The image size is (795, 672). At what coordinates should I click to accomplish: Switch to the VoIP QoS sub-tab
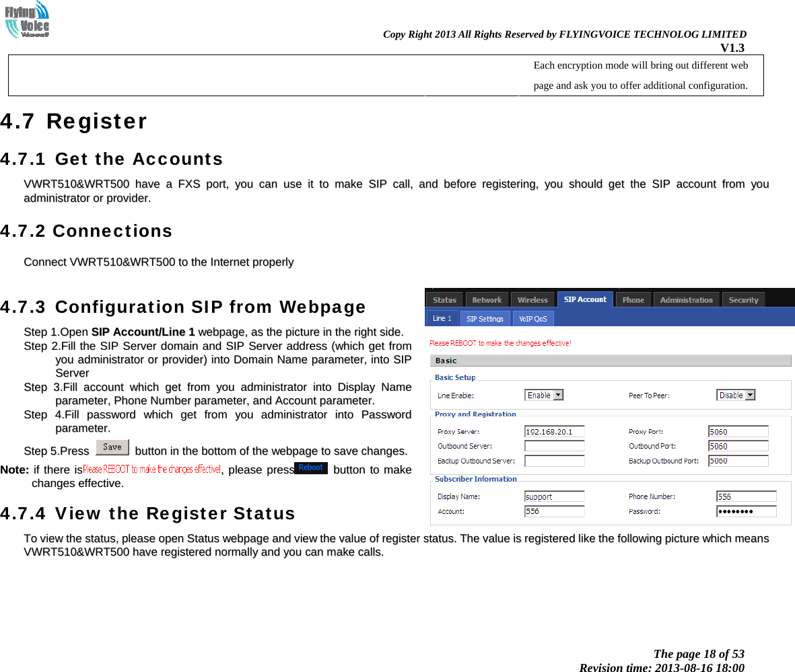[x=533, y=319]
